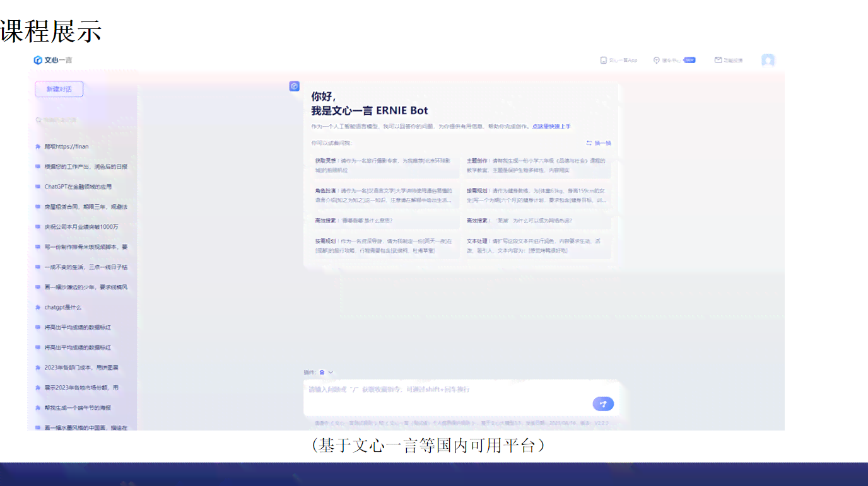This screenshot has height=486, width=868.
Task: Open conversation 根据您的工作产出
Action: [86, 166]
